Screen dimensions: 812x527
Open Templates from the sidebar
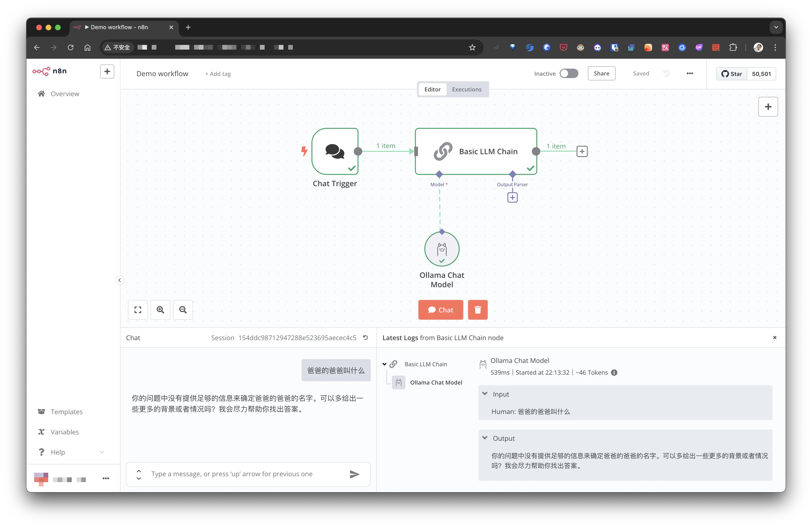coord(67,412)
